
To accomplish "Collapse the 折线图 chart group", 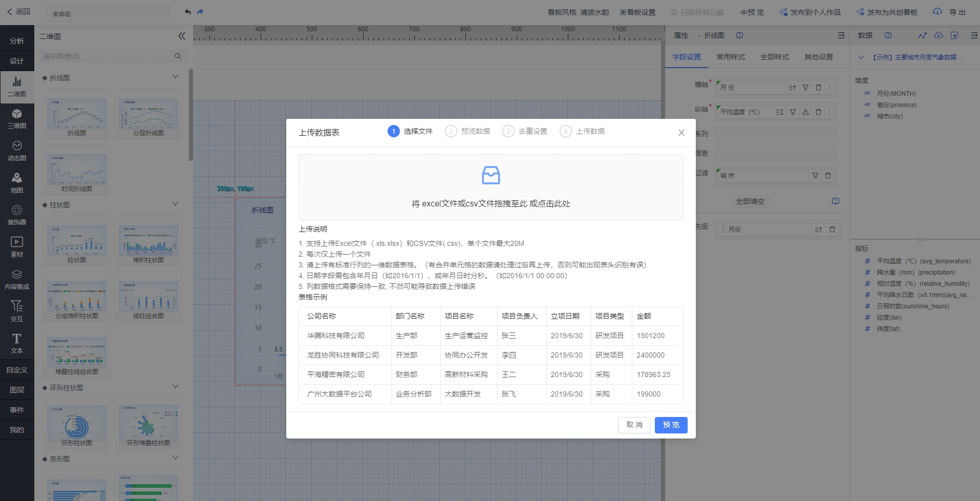I will click(x=175, y=77).
